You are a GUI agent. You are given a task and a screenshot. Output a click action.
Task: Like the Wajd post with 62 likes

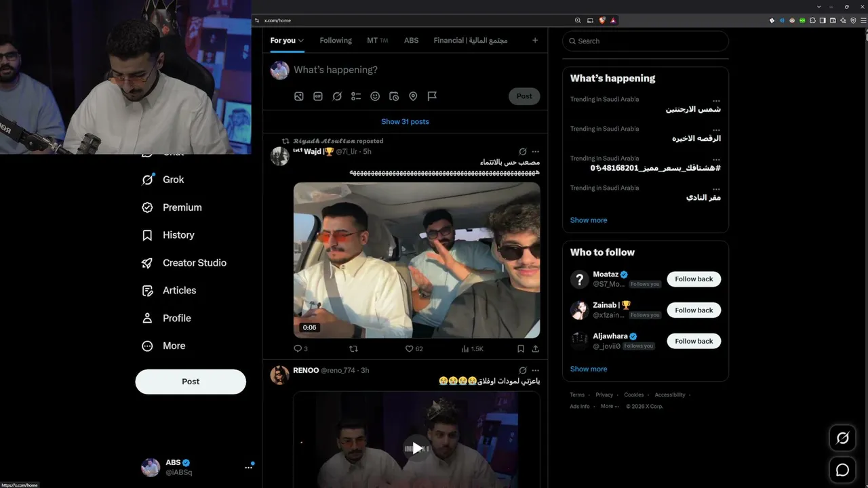pyautogui.click(x=414, y=349)
